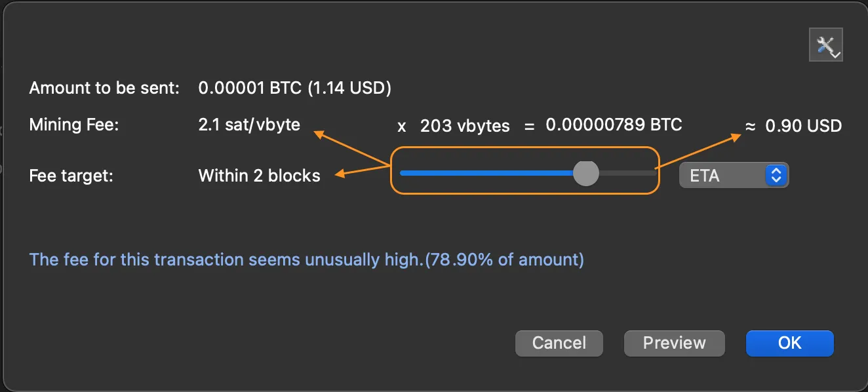868x392 pixels.
Task: Open the wrench tools settings menu
Action: [x=825, y=46]
